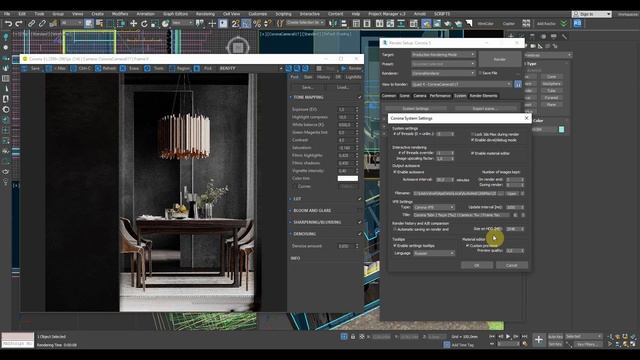Toggle Lock 3ds Max during render checkbox

click(x=472, y=134)
